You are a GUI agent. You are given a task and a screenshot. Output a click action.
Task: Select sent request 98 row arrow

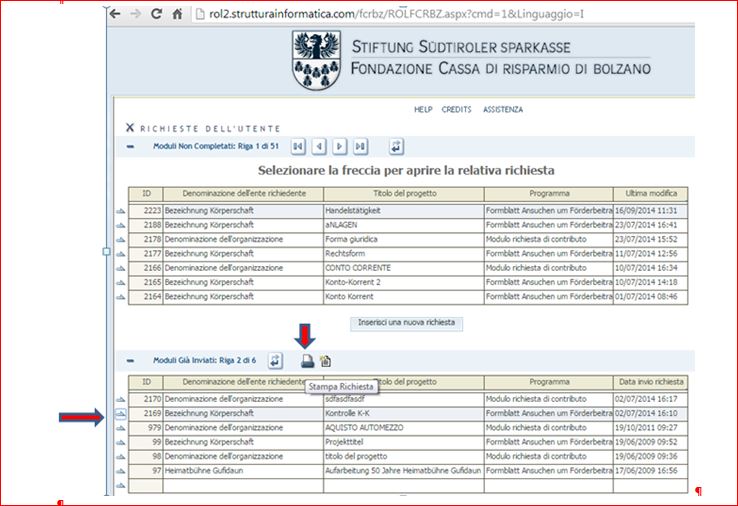tap(121, 457)
